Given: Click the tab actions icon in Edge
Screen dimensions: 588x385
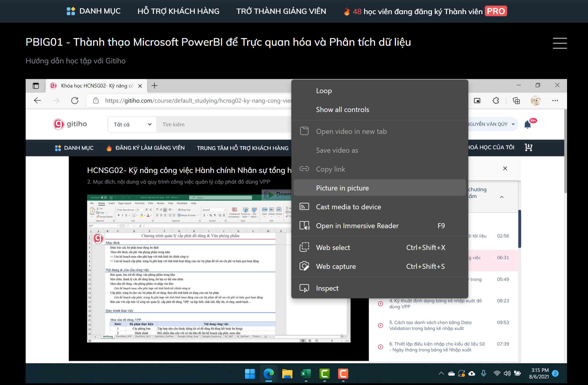Looking at the screenshot, I should point(36,86).
